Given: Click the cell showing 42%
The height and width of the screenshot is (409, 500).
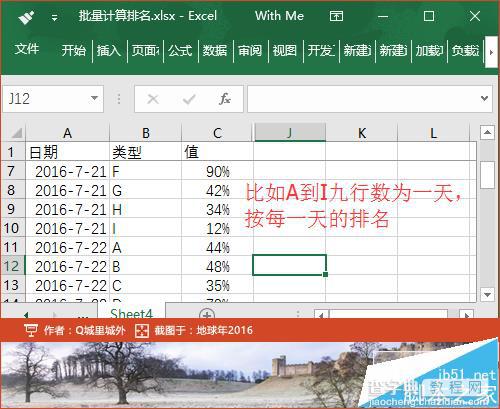Looking at the screenshot, I should coord(217,190).
